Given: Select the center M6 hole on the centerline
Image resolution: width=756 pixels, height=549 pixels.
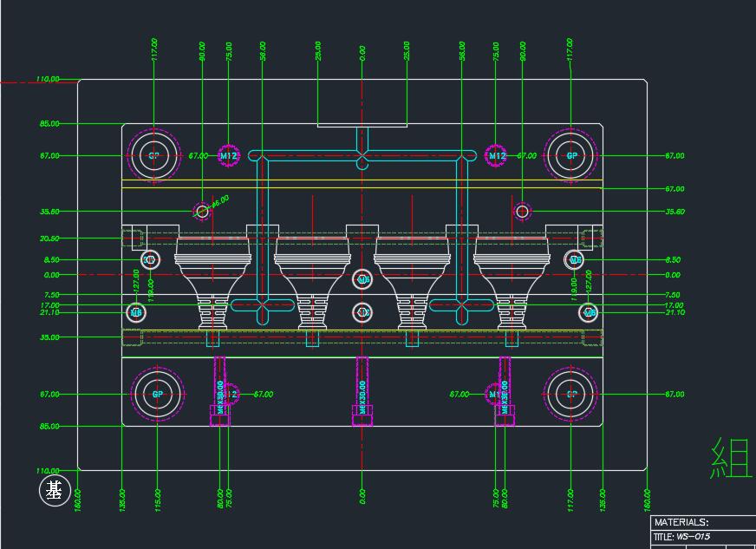Looking at the screenshot, I should [x=363, y=279].
